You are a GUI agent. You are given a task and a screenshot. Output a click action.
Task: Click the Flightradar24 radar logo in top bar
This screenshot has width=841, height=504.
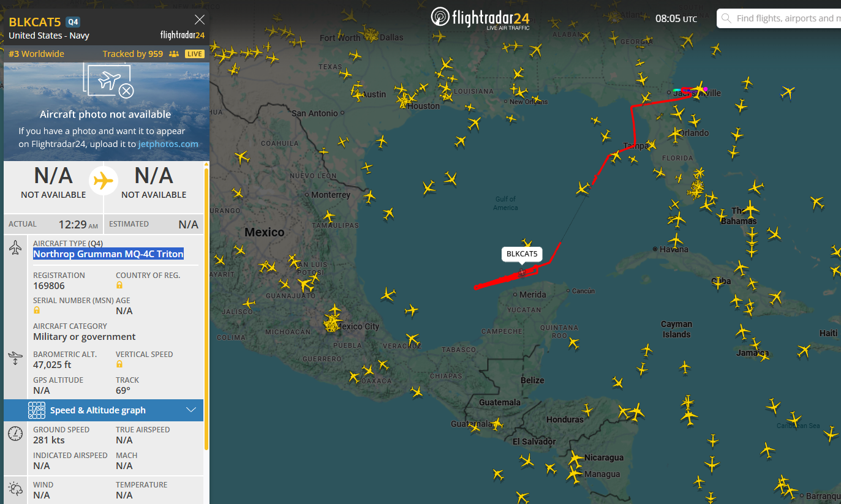click(440, 17)
